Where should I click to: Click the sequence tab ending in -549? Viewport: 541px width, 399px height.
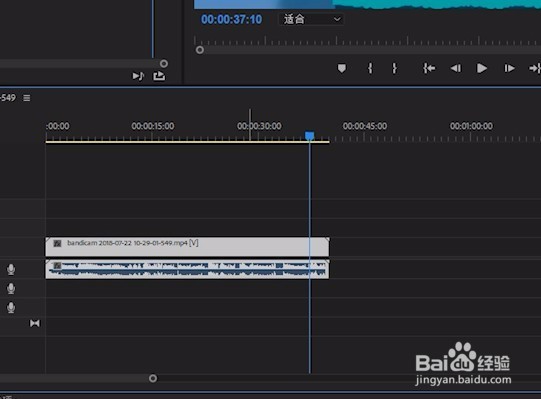tap(8, 98)
